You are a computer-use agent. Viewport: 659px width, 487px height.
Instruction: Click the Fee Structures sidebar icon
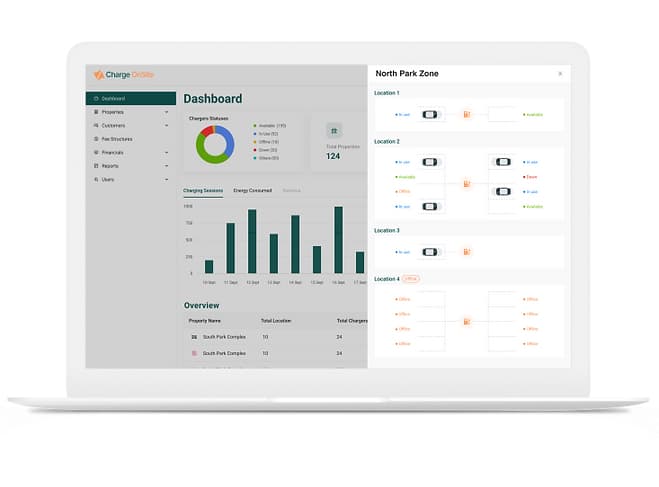96,139
